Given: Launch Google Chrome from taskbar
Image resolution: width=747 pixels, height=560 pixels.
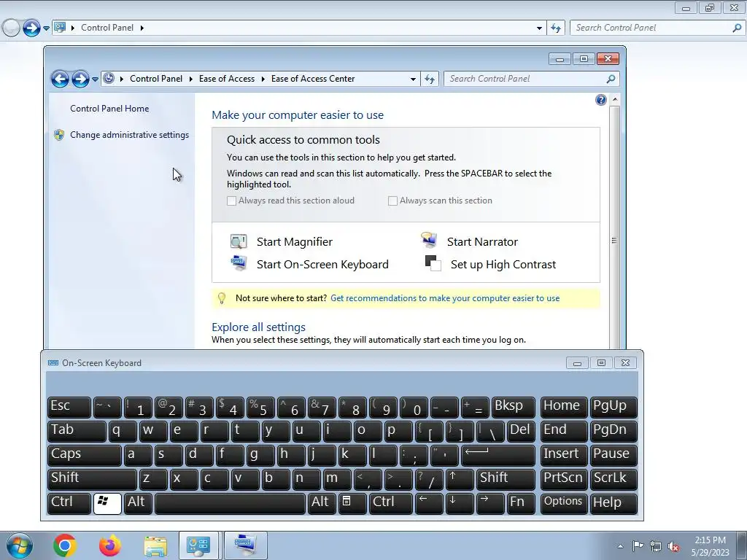Looking at the screenshot, I should (x=65, y=545).
